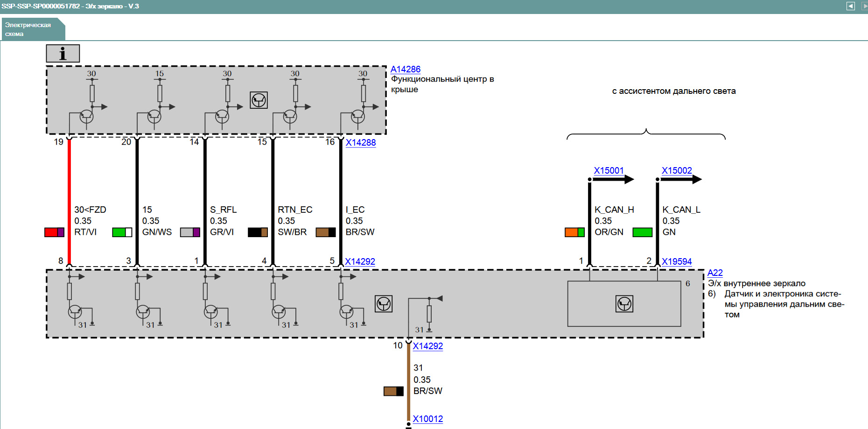This screenshot has height=429, width=868.
Task: Open the Электрическая схема tab
Action: pyautogui.click(x=33, y=29)
